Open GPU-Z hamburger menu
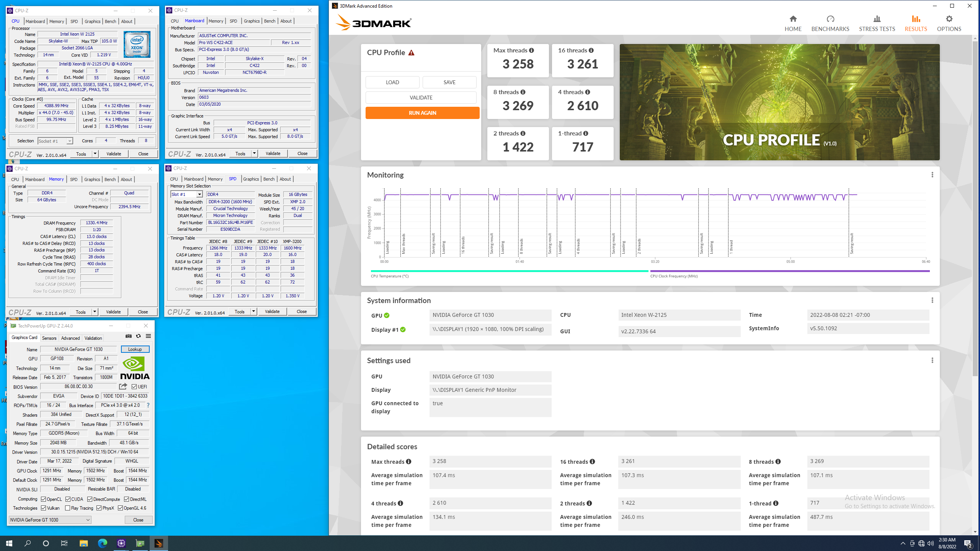 coord(148,336)
